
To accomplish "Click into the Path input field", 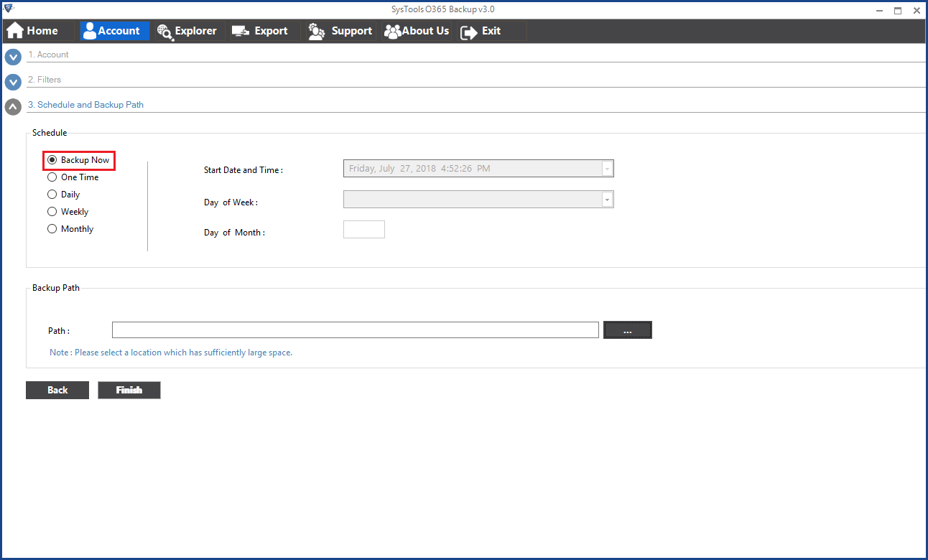I will click(x=356, y=330).
